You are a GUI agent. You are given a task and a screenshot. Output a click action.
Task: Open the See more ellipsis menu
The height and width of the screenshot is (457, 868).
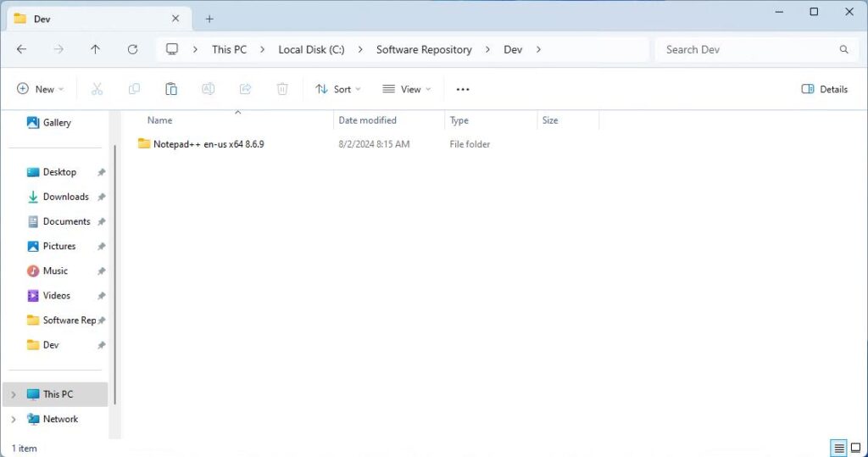(463, 89)
